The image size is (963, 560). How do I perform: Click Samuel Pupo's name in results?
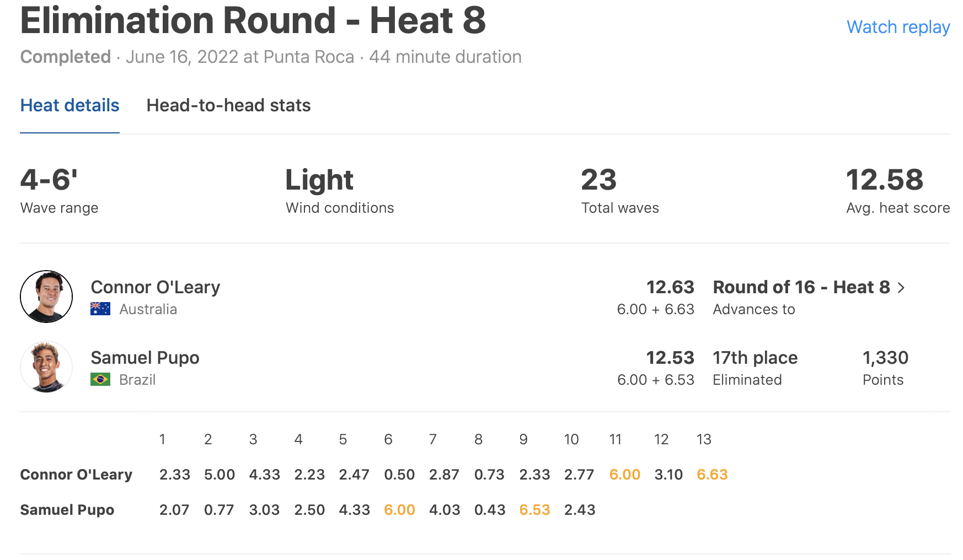point(145,358)
